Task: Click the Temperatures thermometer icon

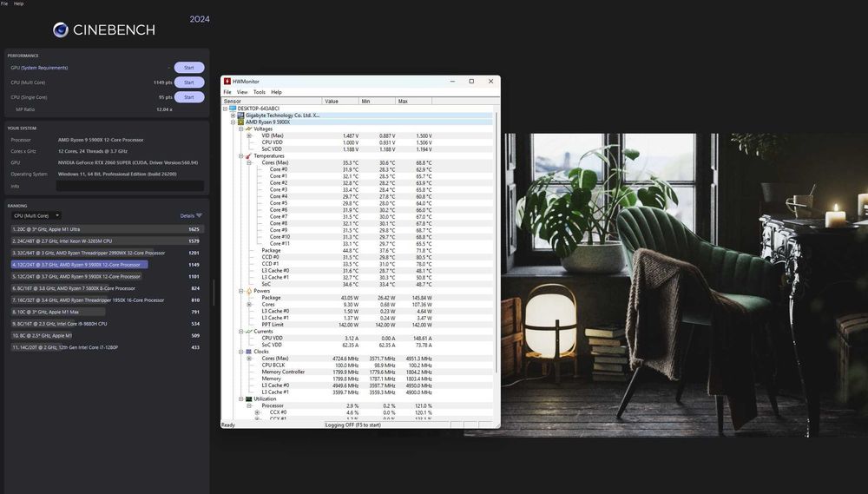Action: (x=248, y=156)
